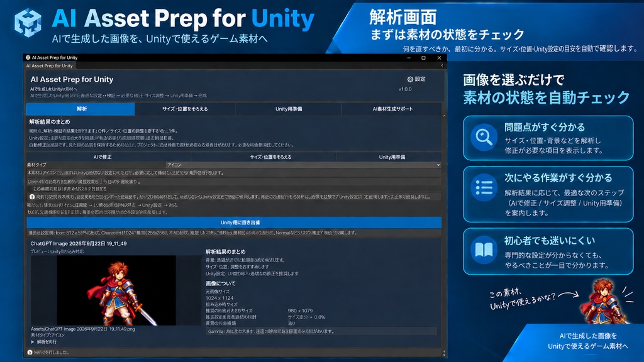This screenshot has width=644, height=362.
Task: Click the 問題点がすぐ分かる card
Action: (x=548, y=138)
